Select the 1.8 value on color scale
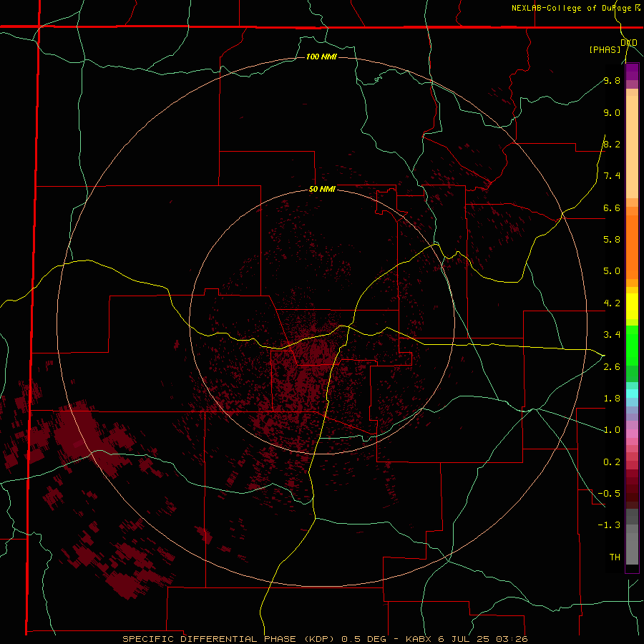Image resolution: width=644 pixels, height=644 pixels. pyautogui.click(x=612, y=399)
